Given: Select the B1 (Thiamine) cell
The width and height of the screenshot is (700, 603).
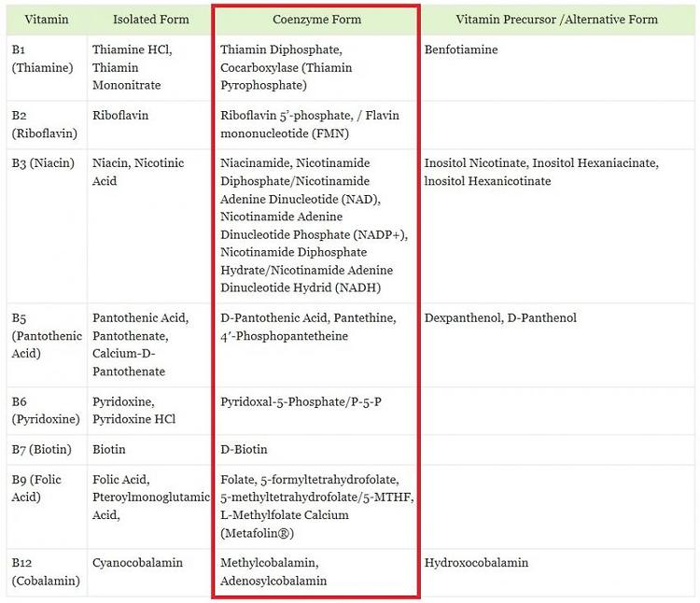Looking at the screenshot, I should [x=47, y=68].
